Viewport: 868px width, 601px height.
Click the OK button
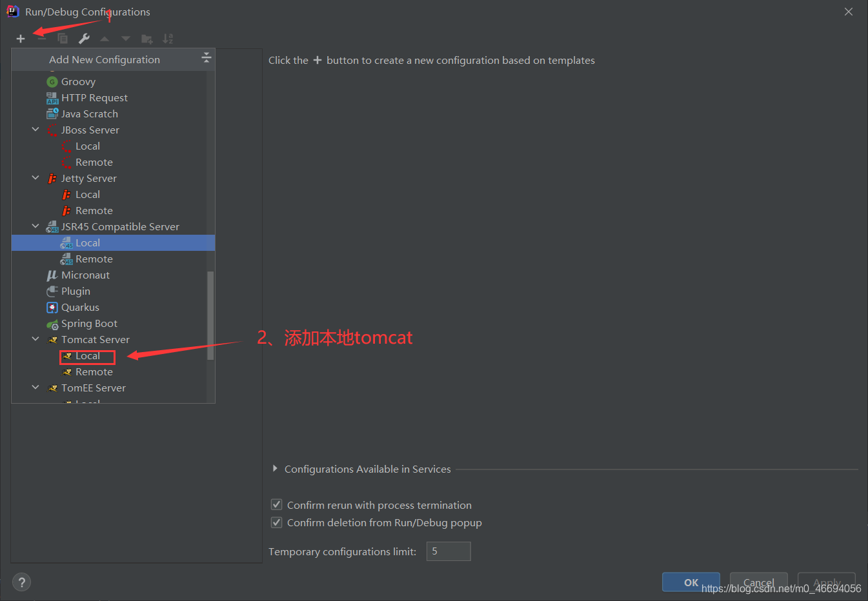pyautogui.click(x=691, y=582)
